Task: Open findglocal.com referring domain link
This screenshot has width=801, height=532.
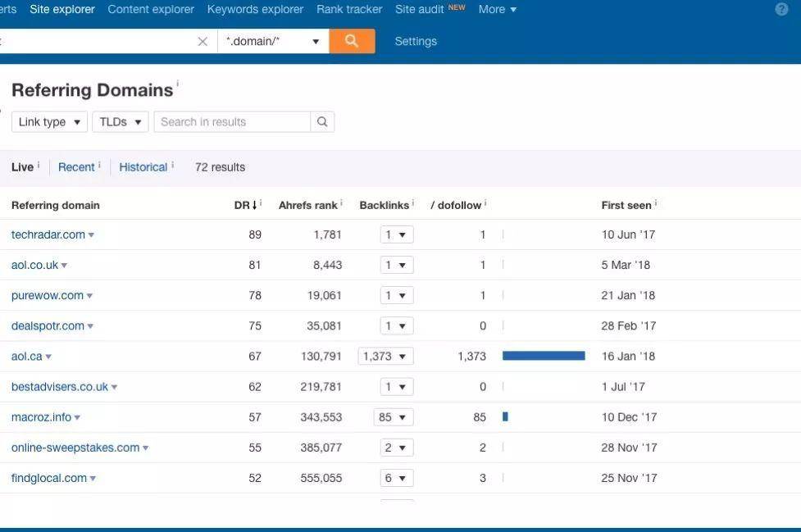Action: [x=49, y=478]
